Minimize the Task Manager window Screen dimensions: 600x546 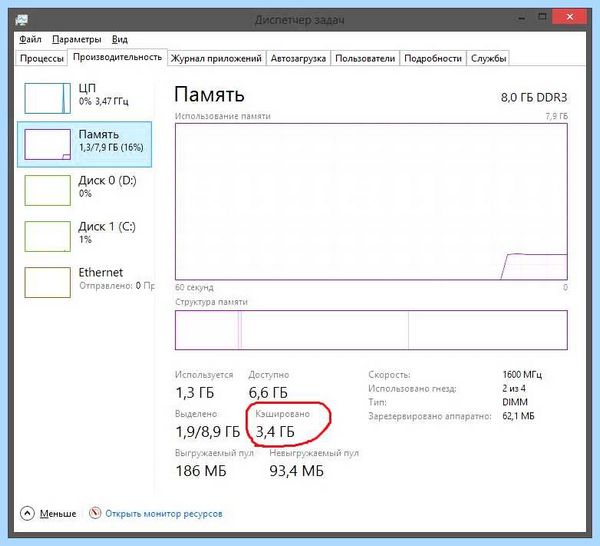tap(521, 18)
